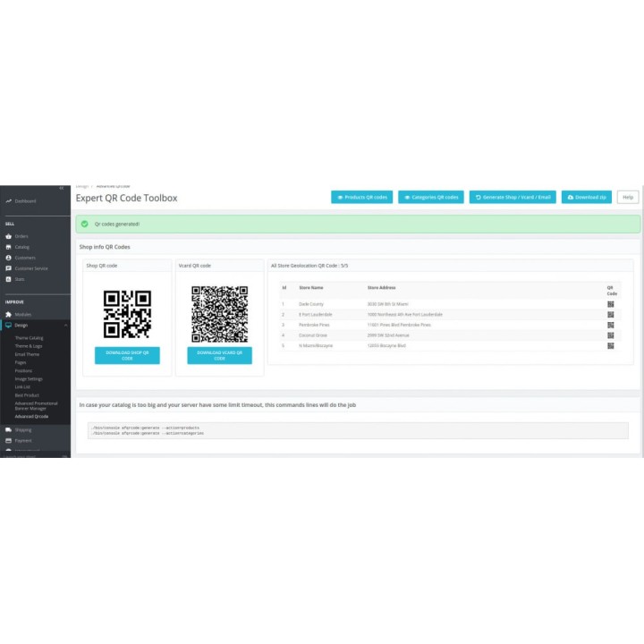Click the Store Name column header
Image resolution: width=644 pixels, height=644 pixels.
click(x=311, y=288)
